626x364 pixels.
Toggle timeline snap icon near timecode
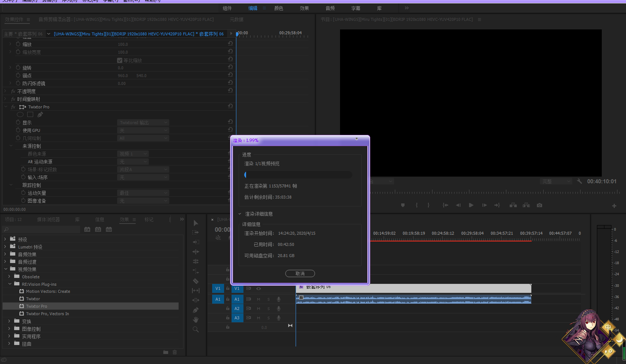218,237
